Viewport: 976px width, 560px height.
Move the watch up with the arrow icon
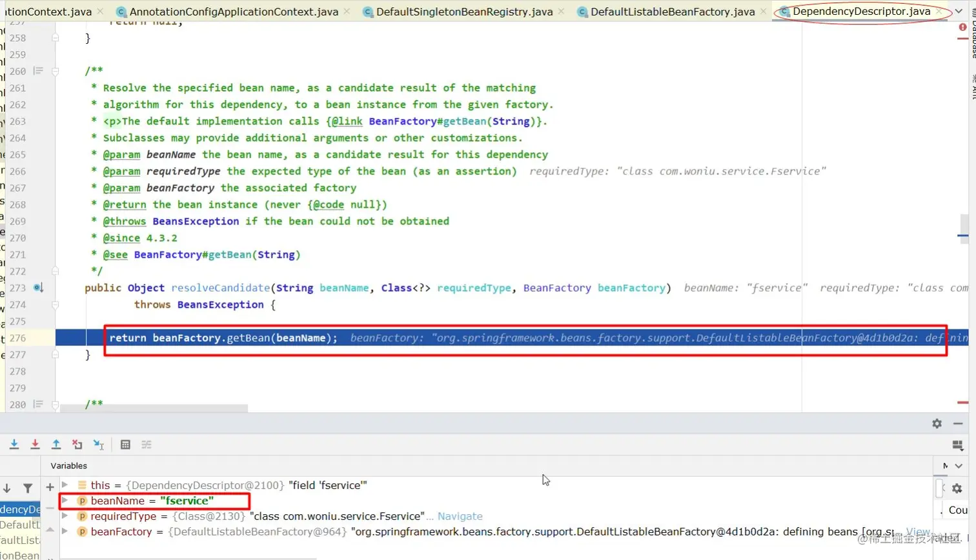click(50, 530)
